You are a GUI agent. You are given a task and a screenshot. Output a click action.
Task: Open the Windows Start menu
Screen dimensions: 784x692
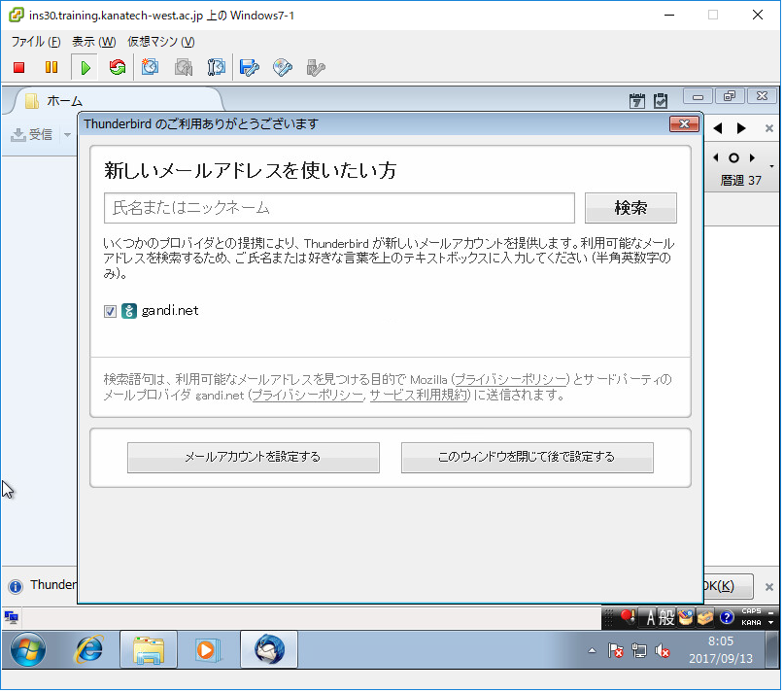pyautogui.click(x=28, y=650)
